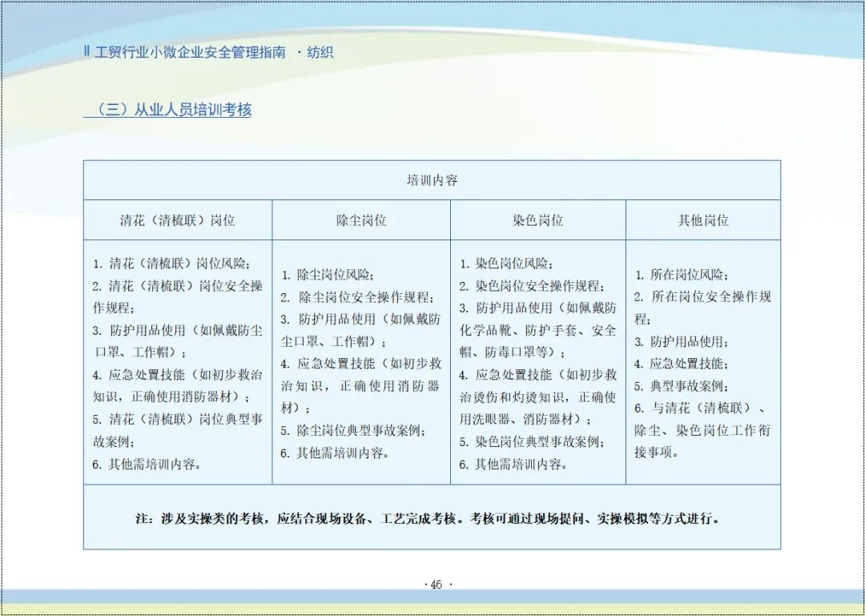Screen dimensions: 865x616
Task: Click line 5. 清花（清梳联）岗位典型事
Action: 178,420
